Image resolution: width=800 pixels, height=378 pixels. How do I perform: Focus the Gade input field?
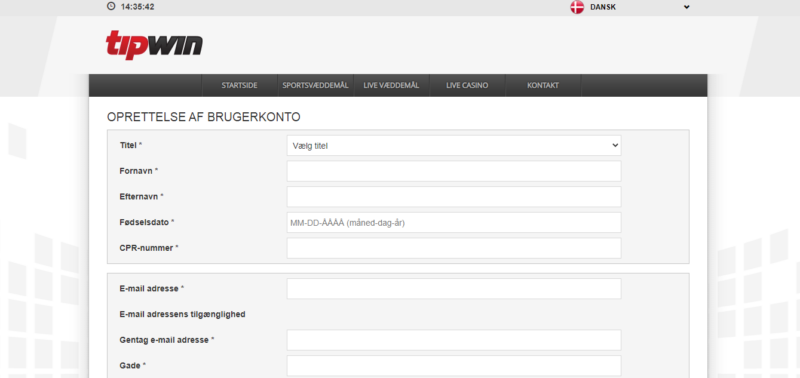[x=454, y=366]
